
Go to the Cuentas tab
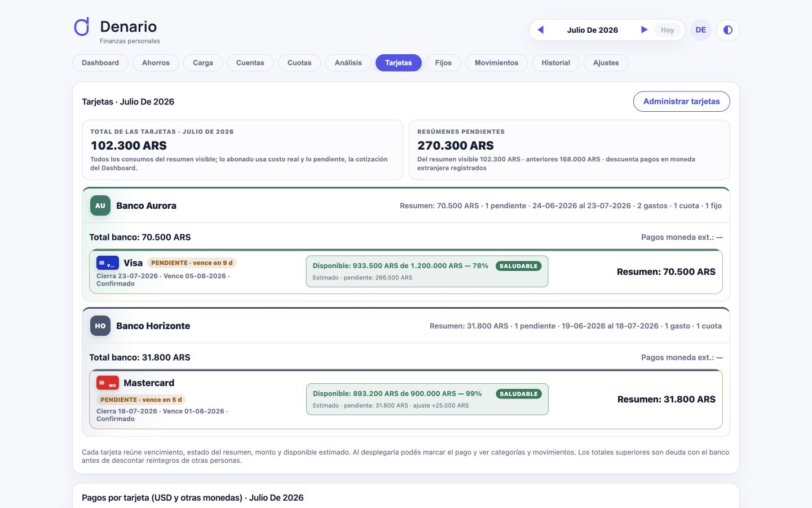[250, 63]
